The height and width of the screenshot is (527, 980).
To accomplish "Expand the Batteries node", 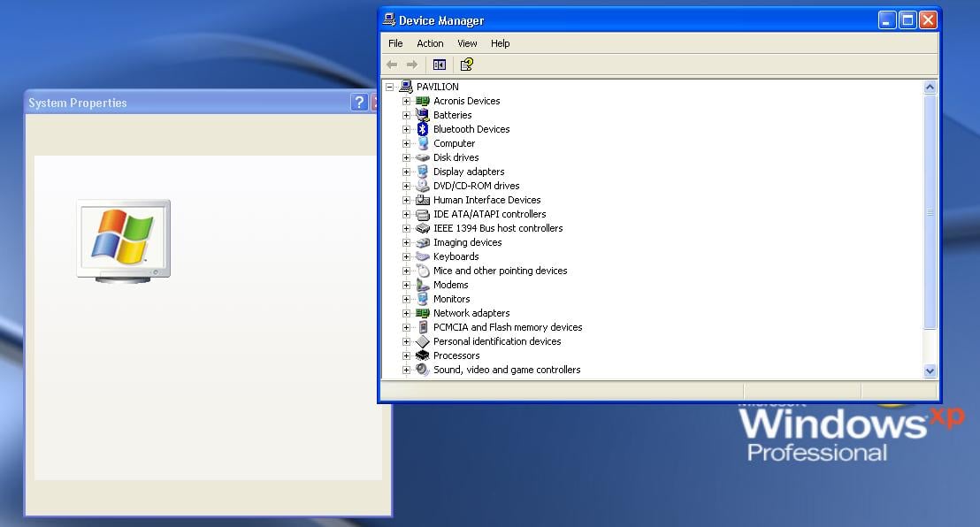I will click(x=406, y=115).
